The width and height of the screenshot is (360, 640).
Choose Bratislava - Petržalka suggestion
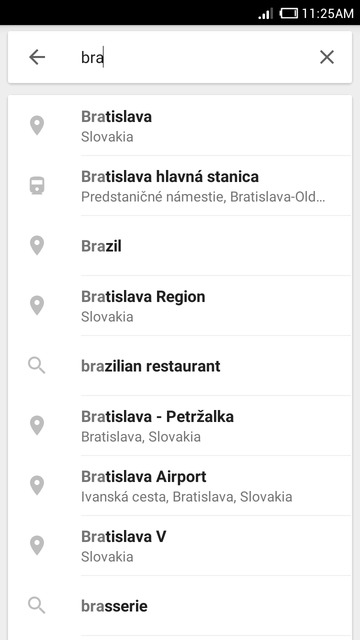[x=180, y=426]
